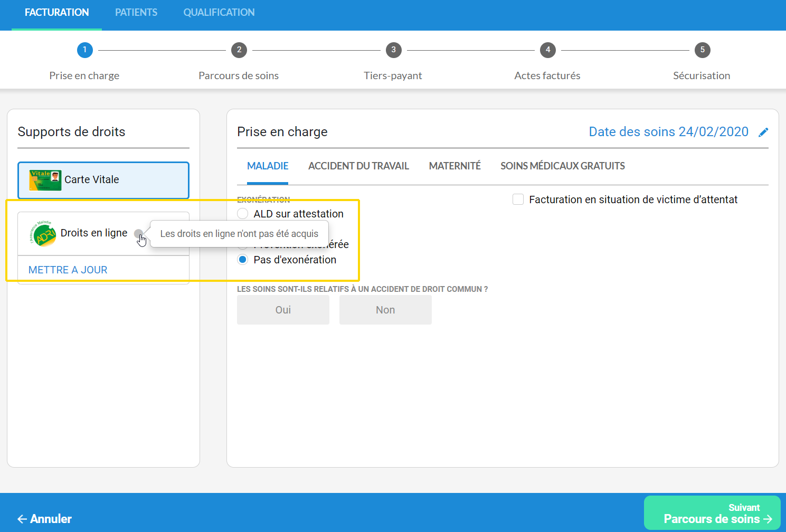Switch to the Accident du travail tab
The width and height of the screenshot is (786, 532).
pos(358,166)
